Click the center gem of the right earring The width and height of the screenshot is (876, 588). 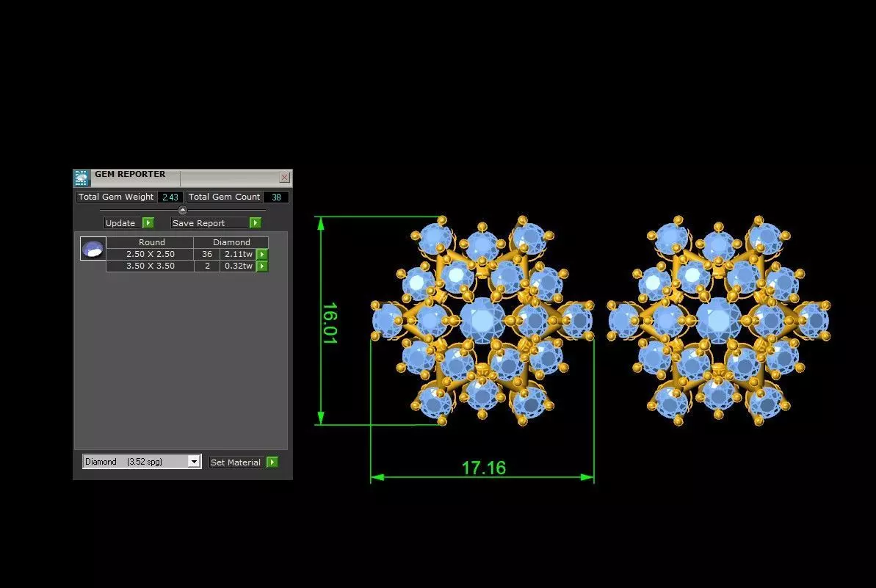718,321
